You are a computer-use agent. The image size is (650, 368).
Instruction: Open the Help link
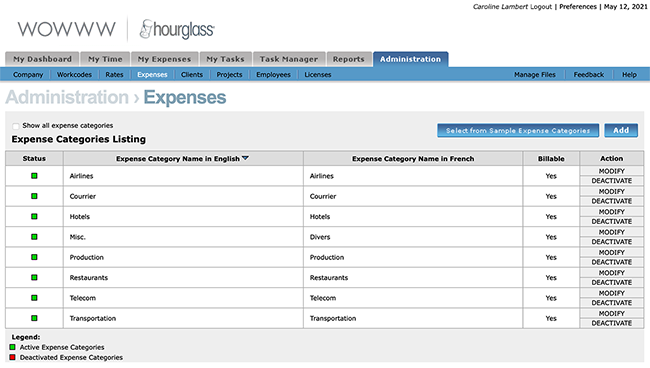[x=629, y=75]
